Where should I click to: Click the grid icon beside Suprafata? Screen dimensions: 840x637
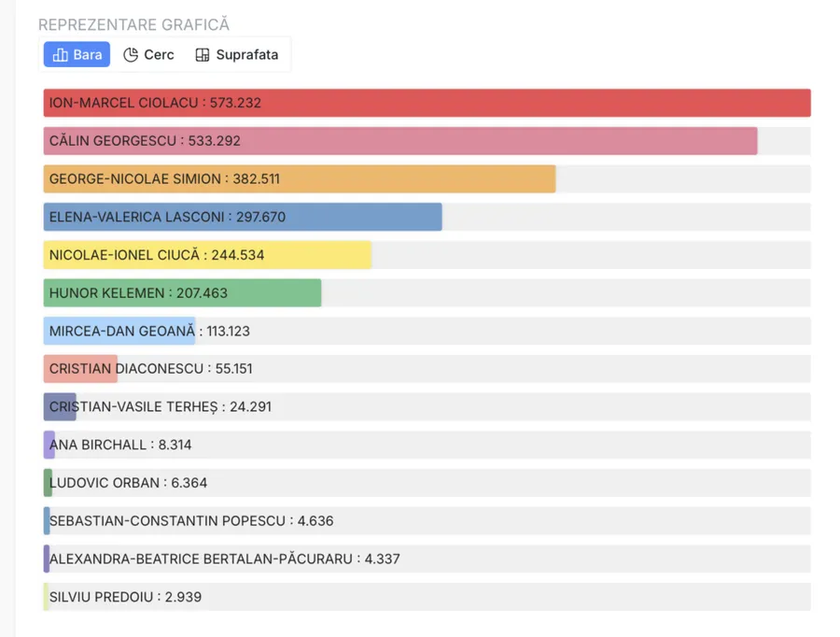coord(203,55)
